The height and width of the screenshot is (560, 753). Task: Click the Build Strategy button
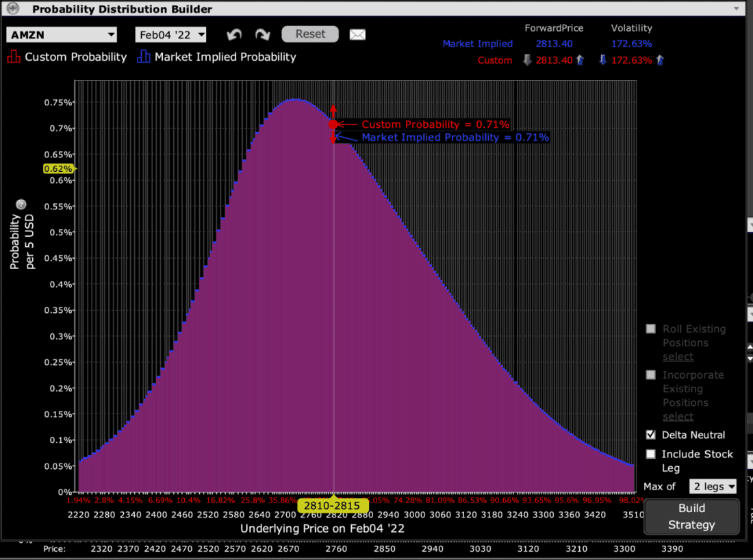[x=691, y=516]
